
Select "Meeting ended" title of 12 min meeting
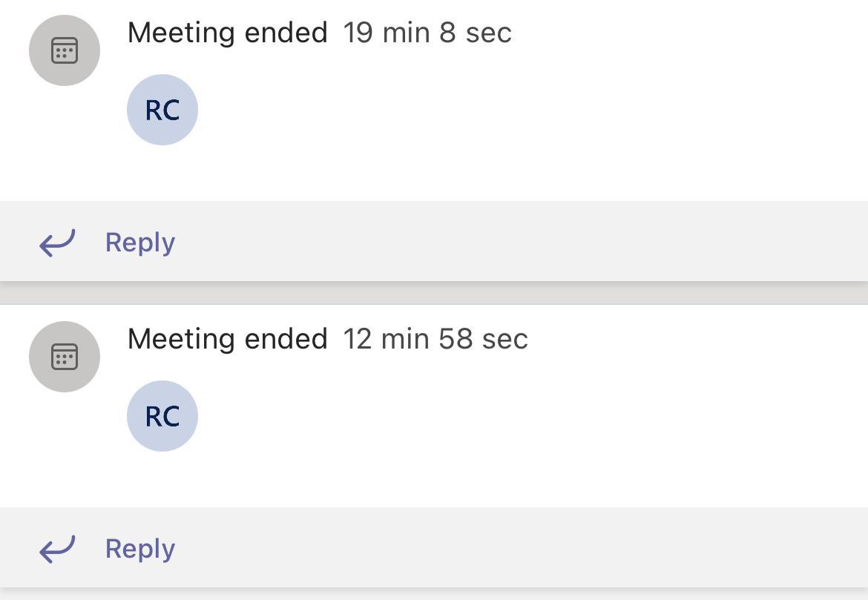click(x=227, y=339)
